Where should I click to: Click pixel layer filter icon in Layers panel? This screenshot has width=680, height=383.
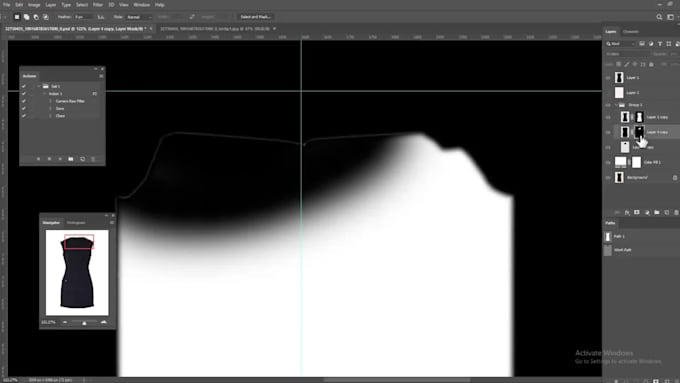point(642,44)
